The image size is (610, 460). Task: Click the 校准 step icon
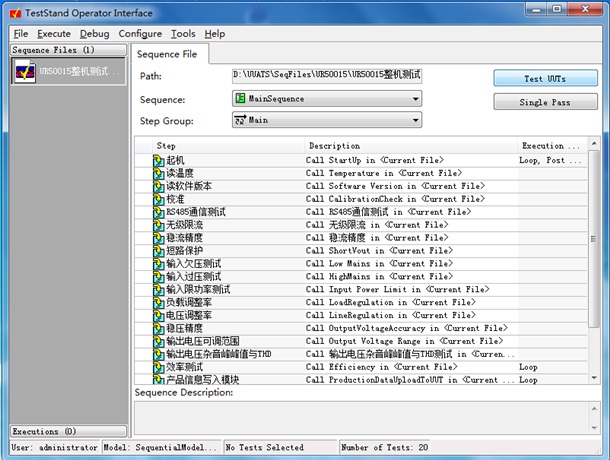coord(158,199)
